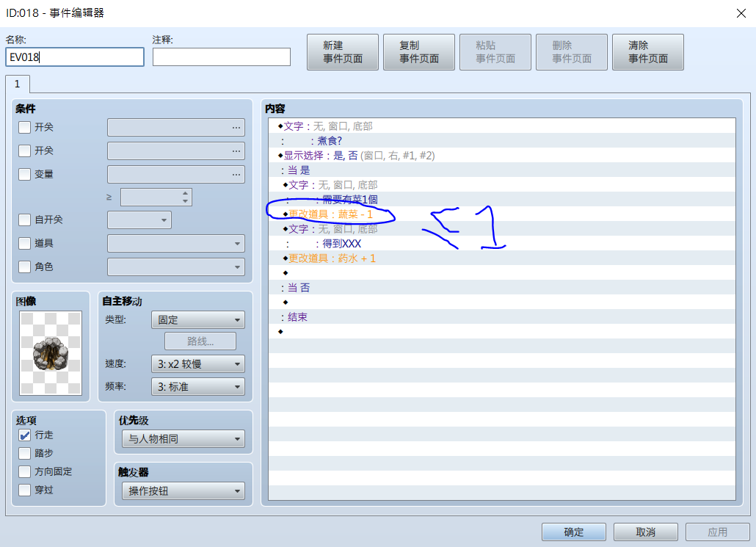This screenshot has height=547, width=756.
Task: Select the empty command line under 当 否
Action: 502,303
